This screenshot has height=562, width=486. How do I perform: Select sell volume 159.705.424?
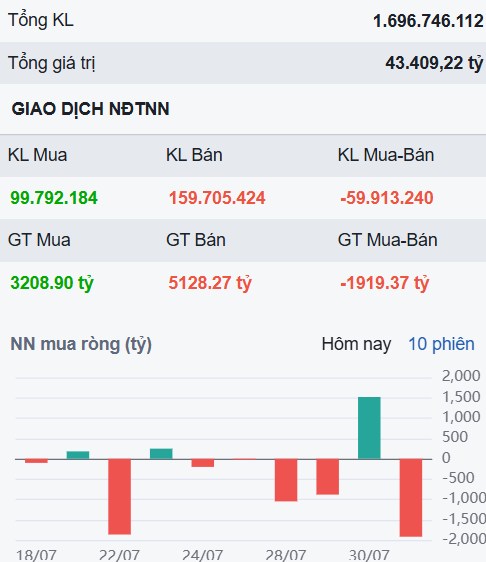pos(217,198)
